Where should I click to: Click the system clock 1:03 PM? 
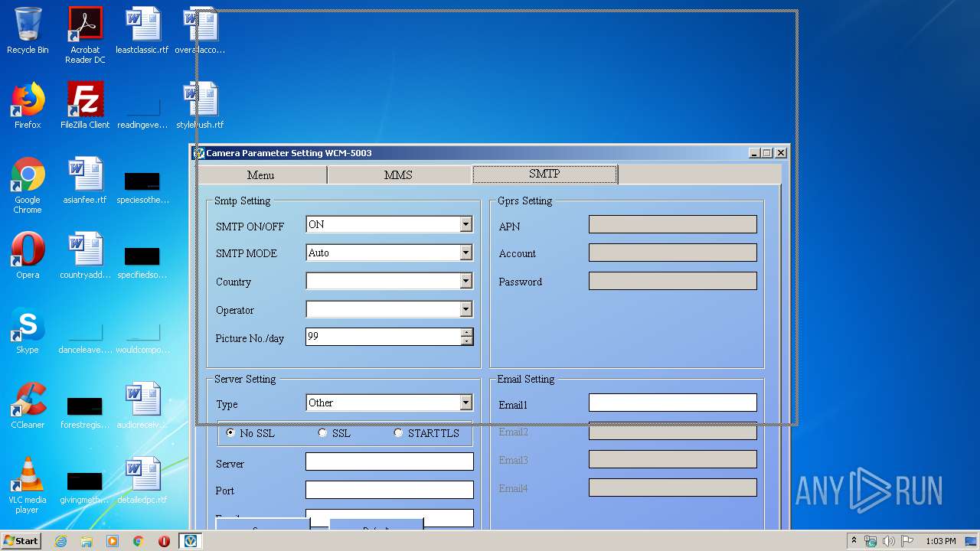click(940, 541)
